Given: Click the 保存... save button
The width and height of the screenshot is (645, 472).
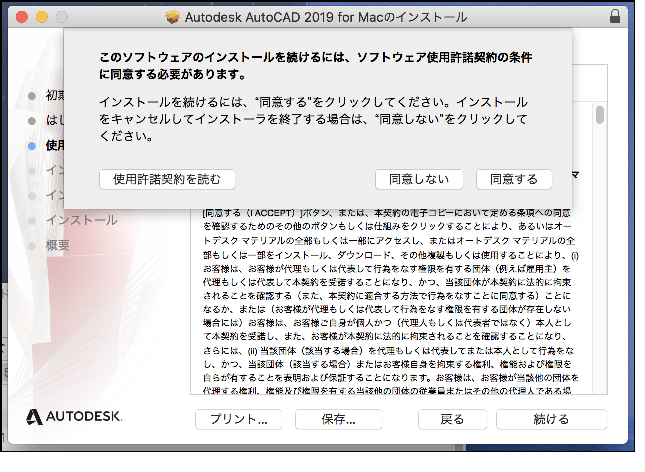Looking at the screenshot, I should click(x=339, y=419).
